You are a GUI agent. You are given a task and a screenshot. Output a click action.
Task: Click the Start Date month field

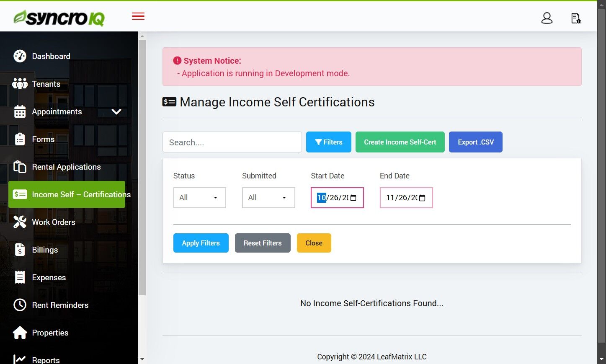(x=321, y=198)
